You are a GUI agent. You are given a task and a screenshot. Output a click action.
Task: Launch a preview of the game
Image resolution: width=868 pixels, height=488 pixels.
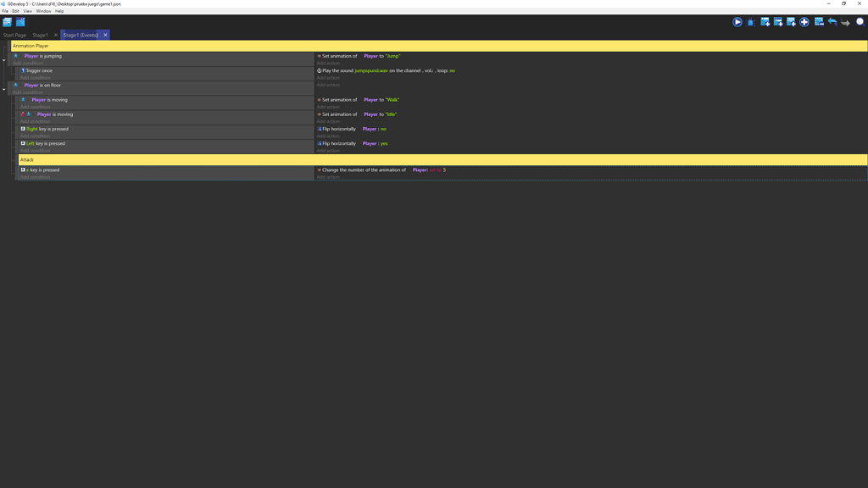(x=737, y=22)
